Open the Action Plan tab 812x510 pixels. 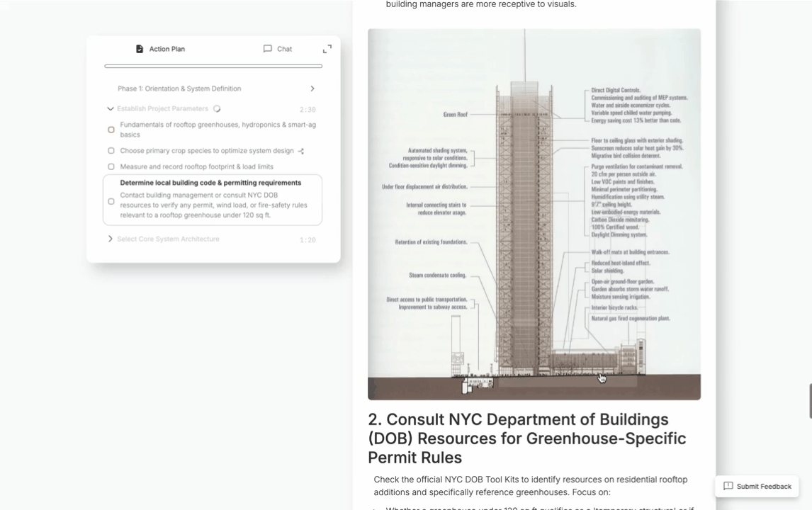click(160, 49)
